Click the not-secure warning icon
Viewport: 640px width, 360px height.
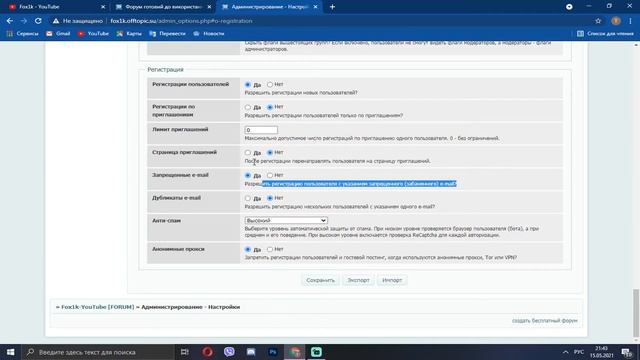(56, 21)
